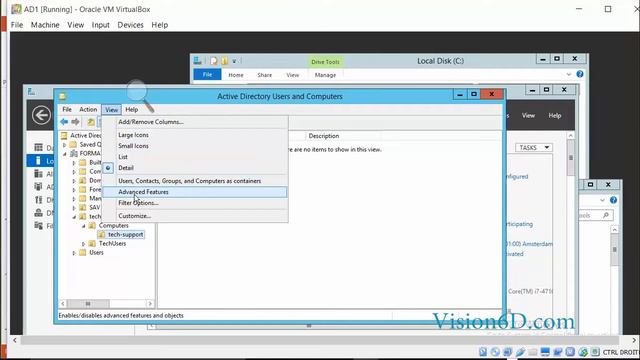Click the DHCP icon in Server Manager sidebar
Screen dimensions: 640x360
39,200
